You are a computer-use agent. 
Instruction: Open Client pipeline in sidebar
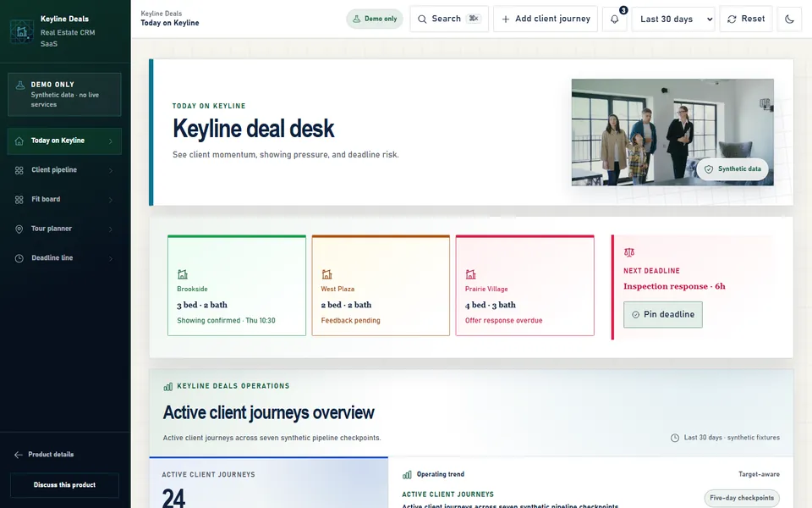pyautogui.click(x=65, y=170)
